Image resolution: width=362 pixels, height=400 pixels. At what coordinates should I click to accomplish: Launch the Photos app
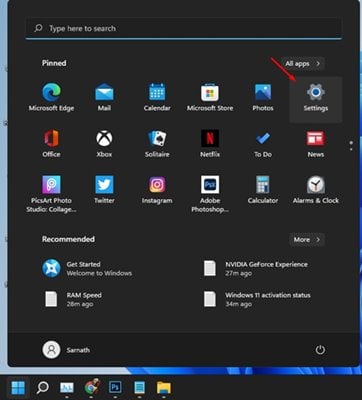pyautogui.click(x=263, y=97)
